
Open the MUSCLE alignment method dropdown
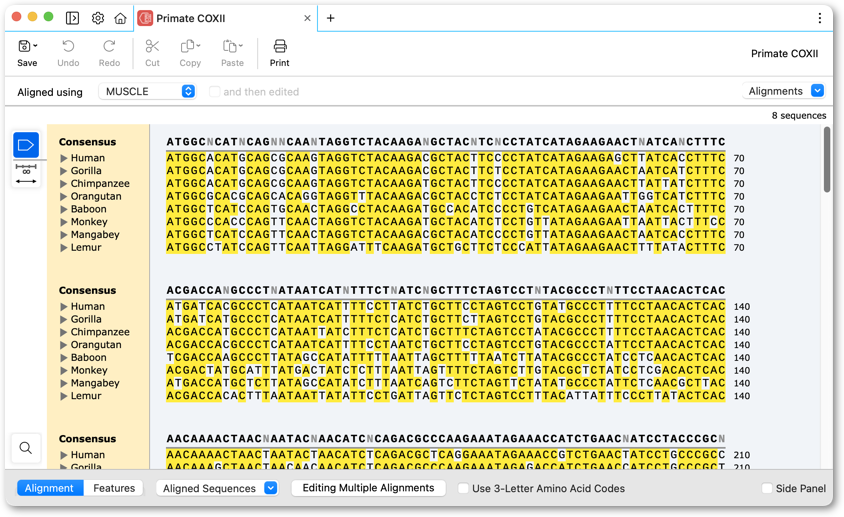(147, 92)
